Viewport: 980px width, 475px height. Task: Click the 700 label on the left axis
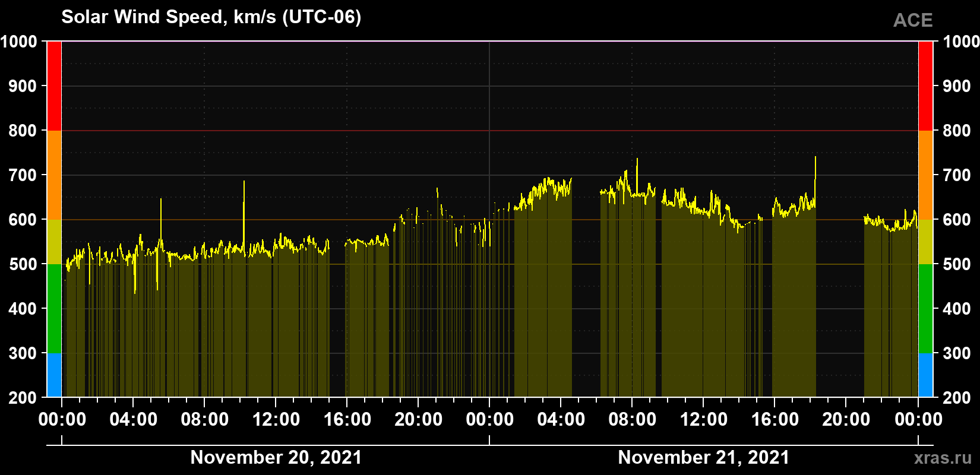(x=23, y=175)
